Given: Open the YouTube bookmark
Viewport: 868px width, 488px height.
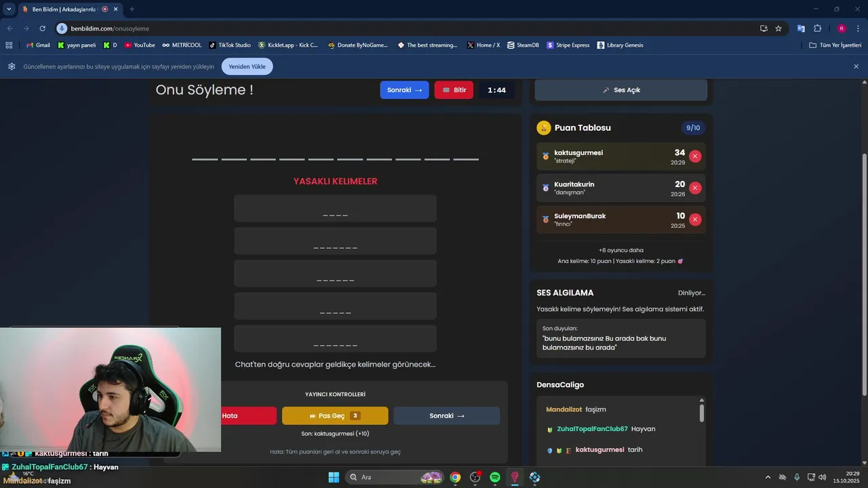Looking at the screenshot, I should [140, 45].
